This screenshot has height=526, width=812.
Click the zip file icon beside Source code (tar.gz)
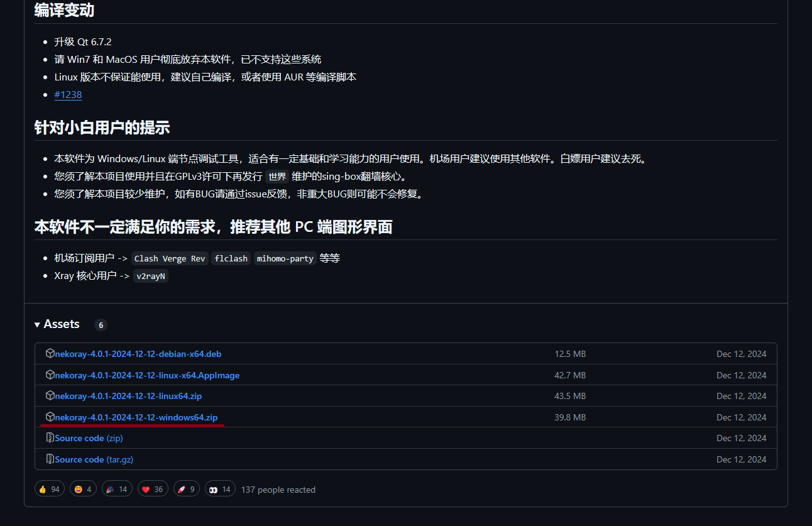click(x=50, y=459)
